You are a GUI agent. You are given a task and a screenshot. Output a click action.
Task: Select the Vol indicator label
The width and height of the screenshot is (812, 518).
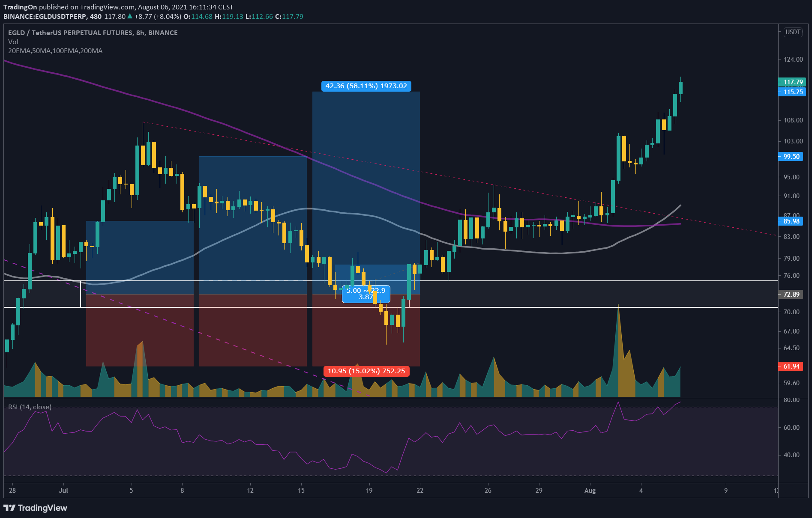(x=13, y=42)
